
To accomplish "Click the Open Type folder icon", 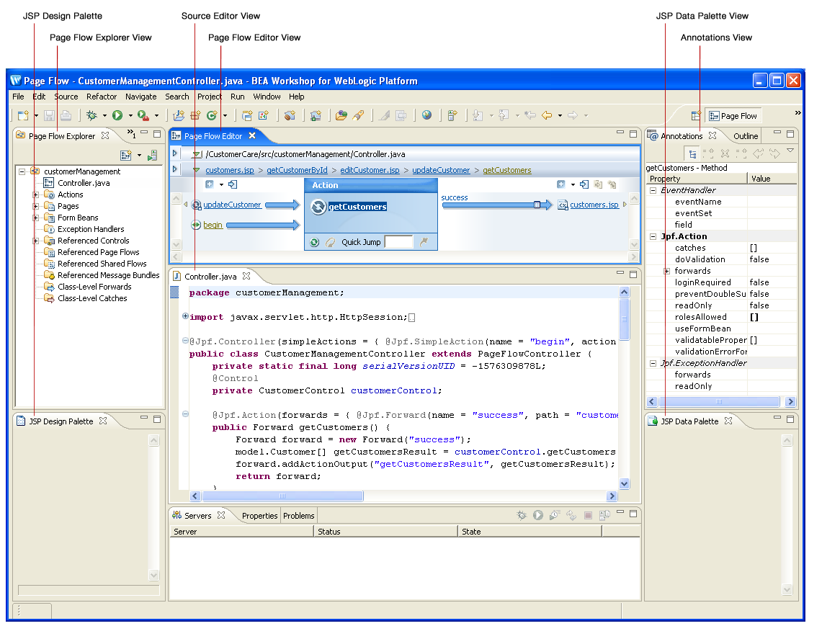I will click(341, 115).
